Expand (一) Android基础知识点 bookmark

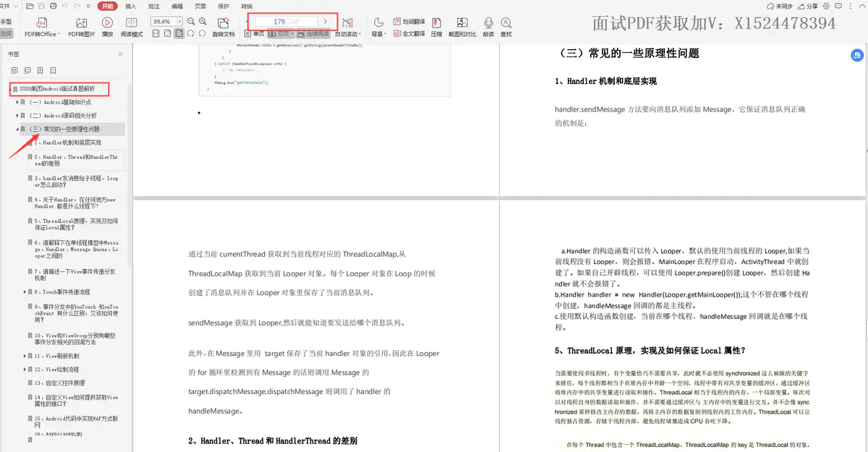[17, 102]
